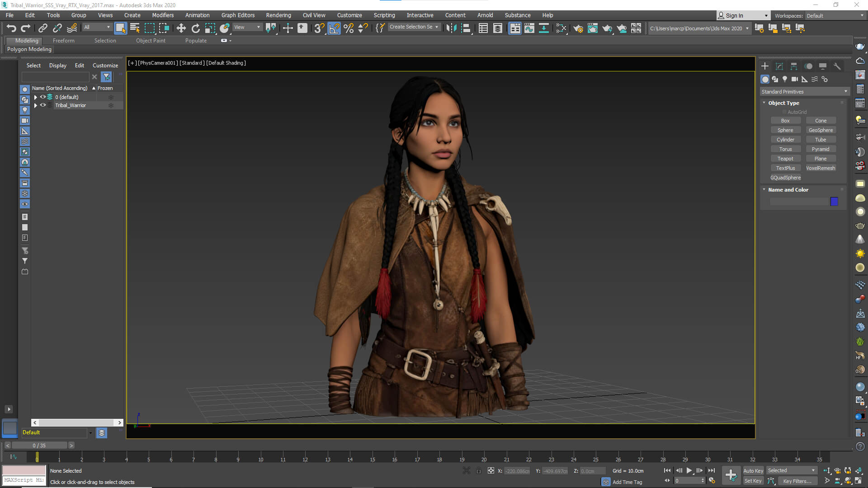
Task: Open the Rendering menu
Action: coord(278,15)
